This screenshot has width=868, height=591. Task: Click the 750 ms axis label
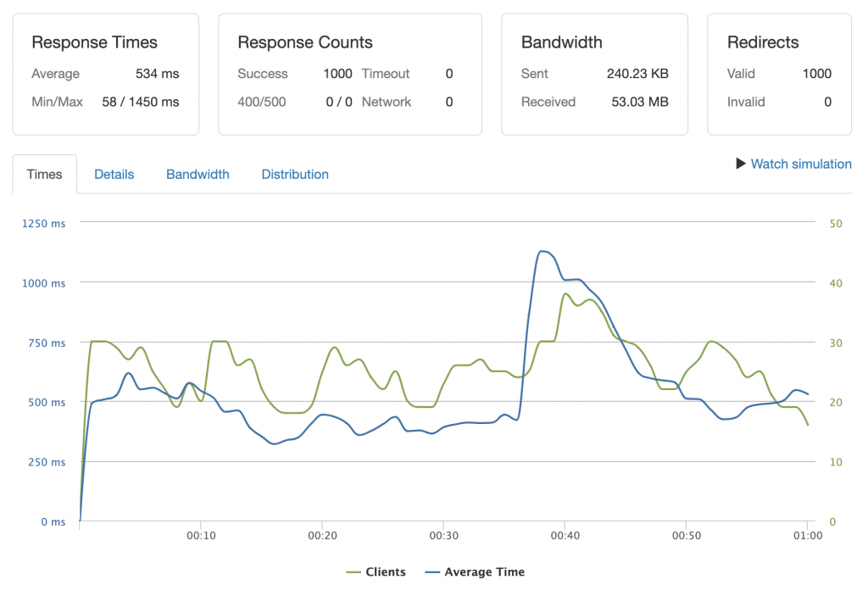click(47, 343)
